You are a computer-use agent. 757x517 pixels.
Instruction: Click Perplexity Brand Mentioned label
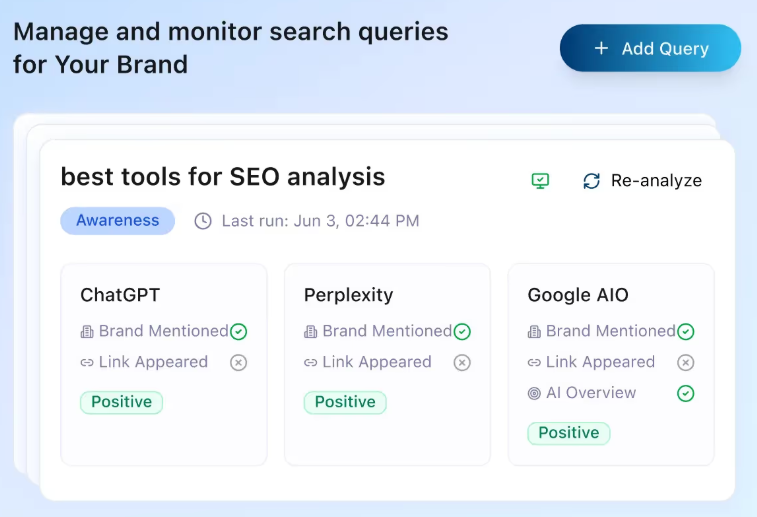[x=387, y=331]
